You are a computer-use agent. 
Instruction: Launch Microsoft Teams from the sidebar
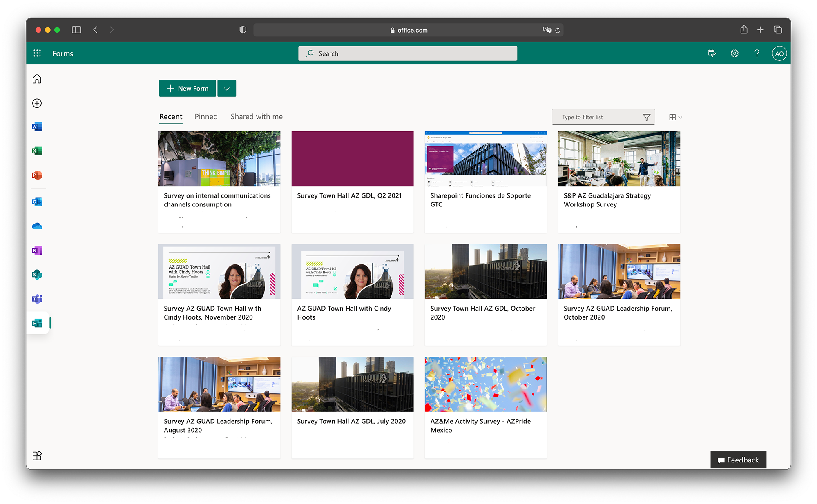pyautogui.click(x=37, y=299)
